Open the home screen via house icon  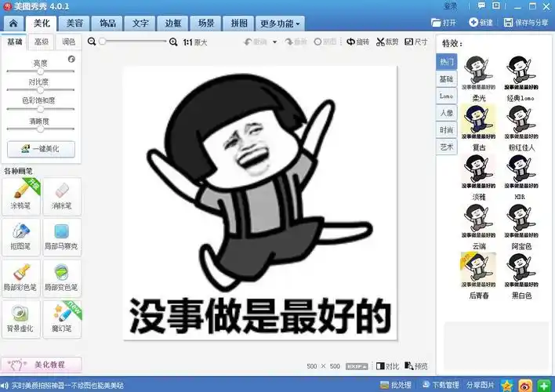(13, 24)
